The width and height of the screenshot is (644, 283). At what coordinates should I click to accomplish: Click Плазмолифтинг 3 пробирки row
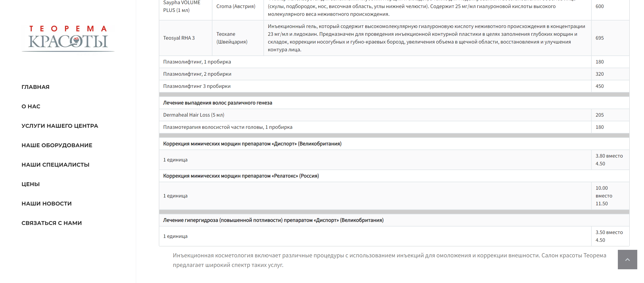pos(197,86)
